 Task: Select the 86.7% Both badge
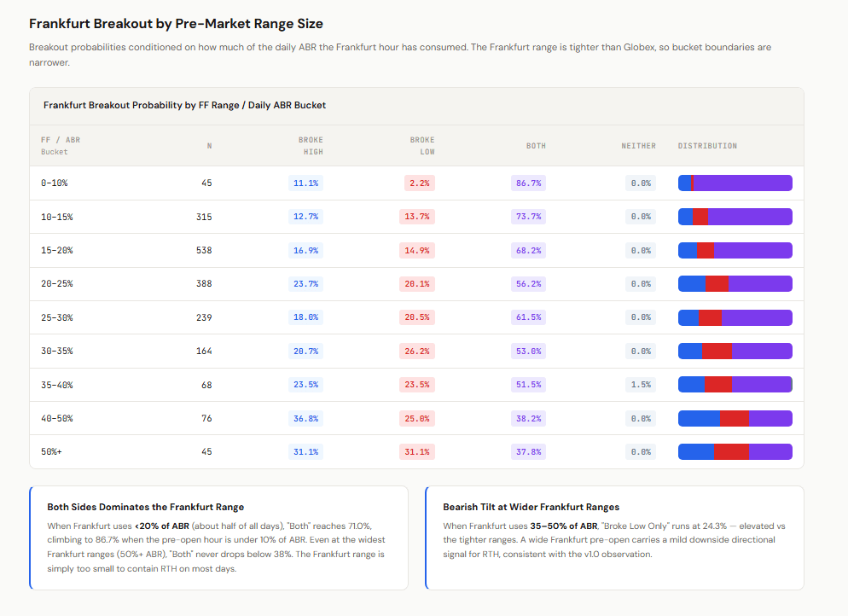tap(528, 183)
